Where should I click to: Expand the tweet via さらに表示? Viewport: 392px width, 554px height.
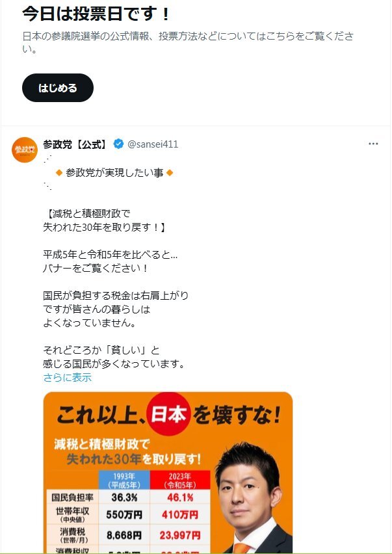point(68,377)
